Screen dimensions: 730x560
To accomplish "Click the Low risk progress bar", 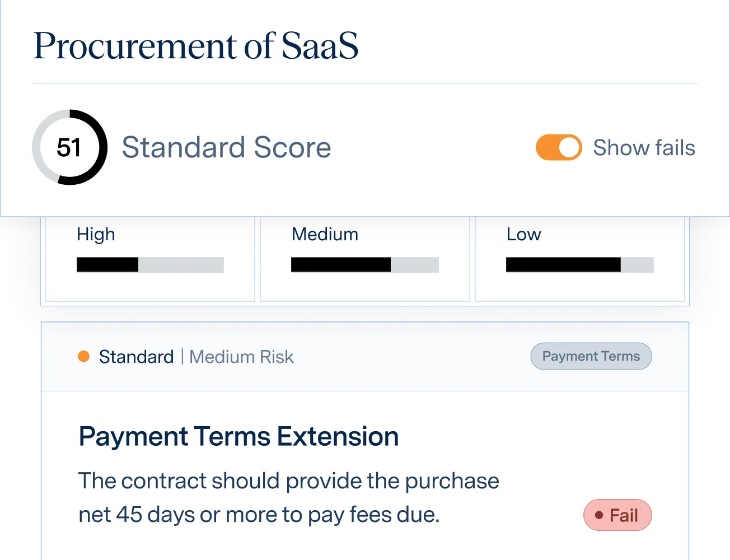I will pos(580,265).
